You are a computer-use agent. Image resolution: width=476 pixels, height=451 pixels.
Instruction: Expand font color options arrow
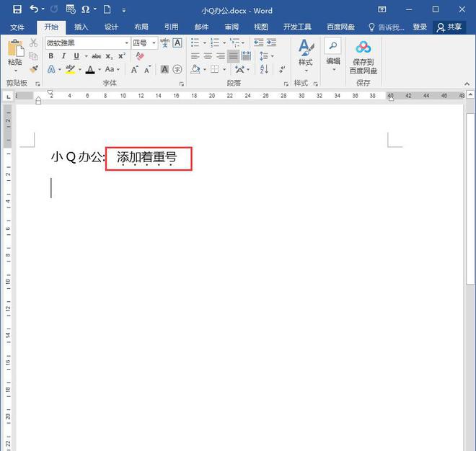[100, 70]
